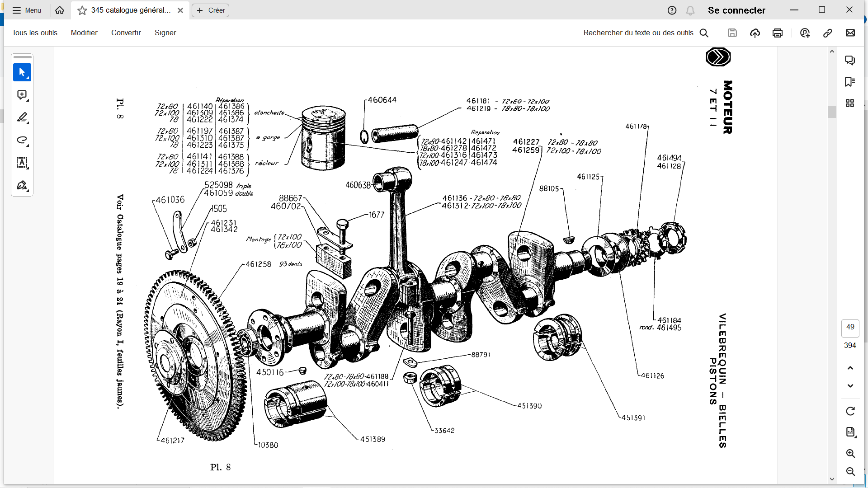
Task: Pick the freehand draw tool
Action: coord(22,140)
